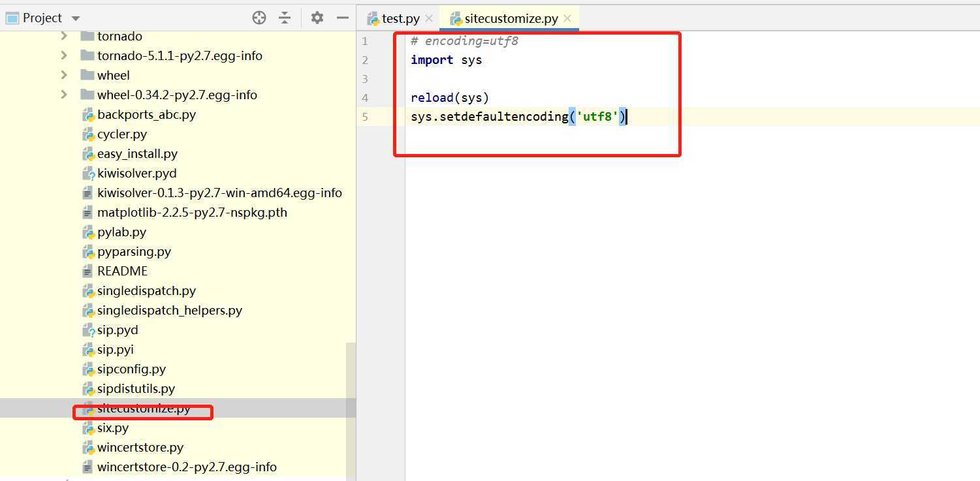
Task: Expand the tornado folder
Action: click(x=64, y=36)
